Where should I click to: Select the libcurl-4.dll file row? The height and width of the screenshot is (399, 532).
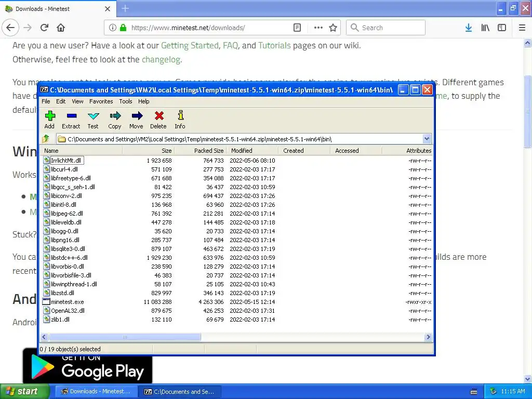click(x=236, y=169)
